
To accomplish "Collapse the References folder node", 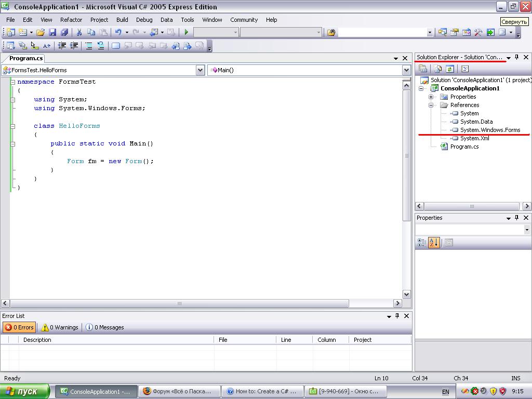I will pos(431,105).
